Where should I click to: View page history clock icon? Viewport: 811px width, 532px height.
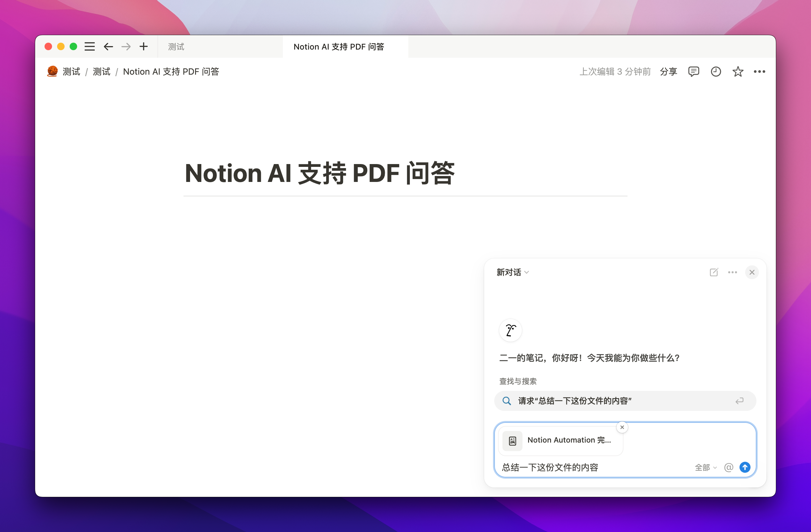coord(716,72)
